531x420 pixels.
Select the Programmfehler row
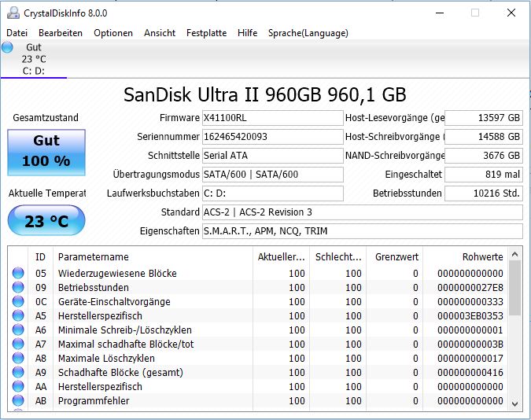pos(258,400)
